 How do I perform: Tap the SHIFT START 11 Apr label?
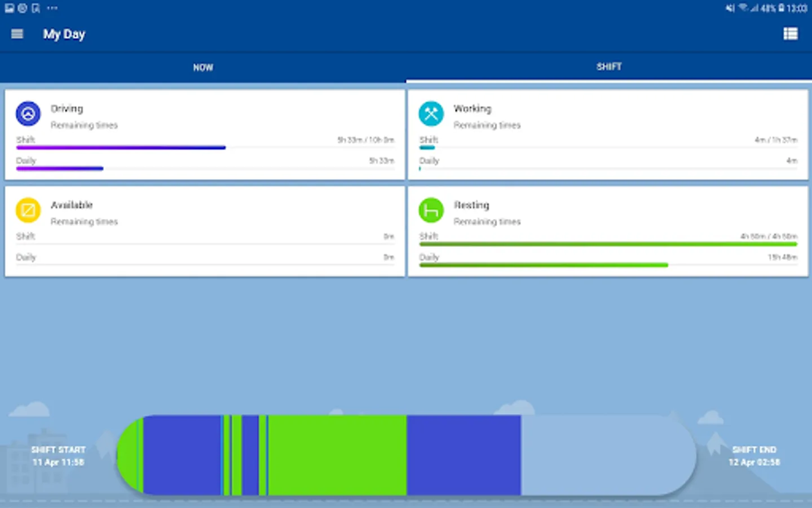(59, 456)
